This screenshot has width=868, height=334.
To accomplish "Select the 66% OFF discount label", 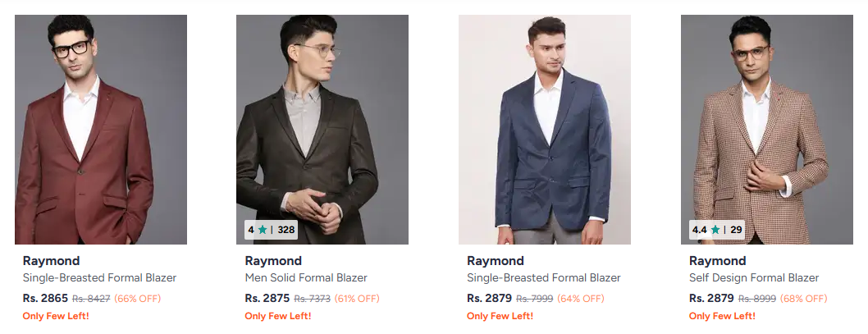I will [137, 299].
